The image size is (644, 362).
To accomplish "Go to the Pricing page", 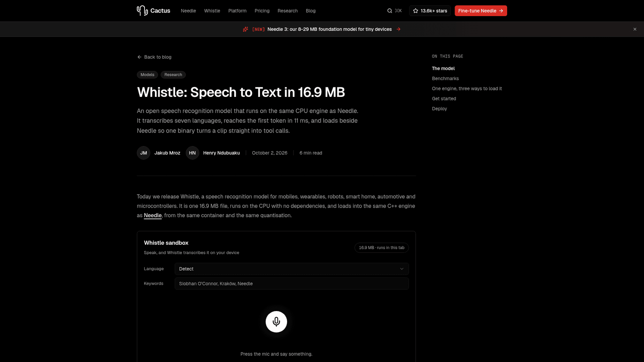I will pyautogui.click(x=262, y=11).
